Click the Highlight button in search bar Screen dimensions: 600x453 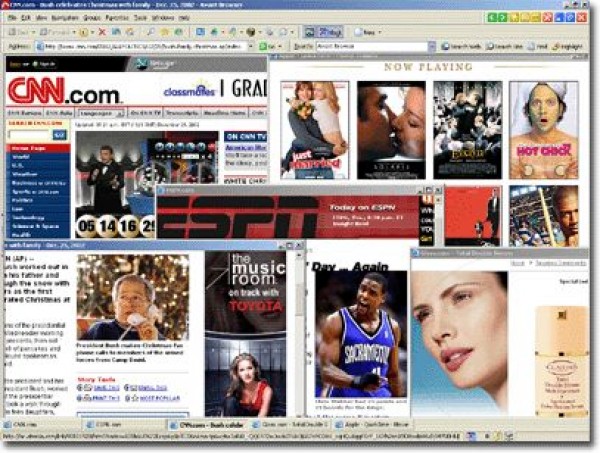[568, 46]
